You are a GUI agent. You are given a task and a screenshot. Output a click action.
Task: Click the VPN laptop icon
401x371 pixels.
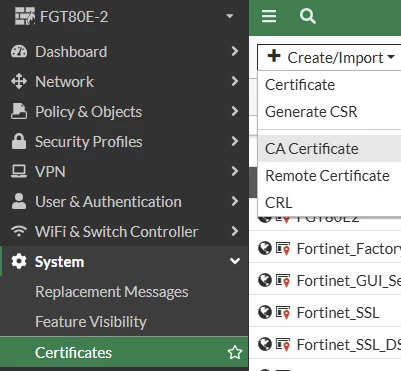point(19,171)
